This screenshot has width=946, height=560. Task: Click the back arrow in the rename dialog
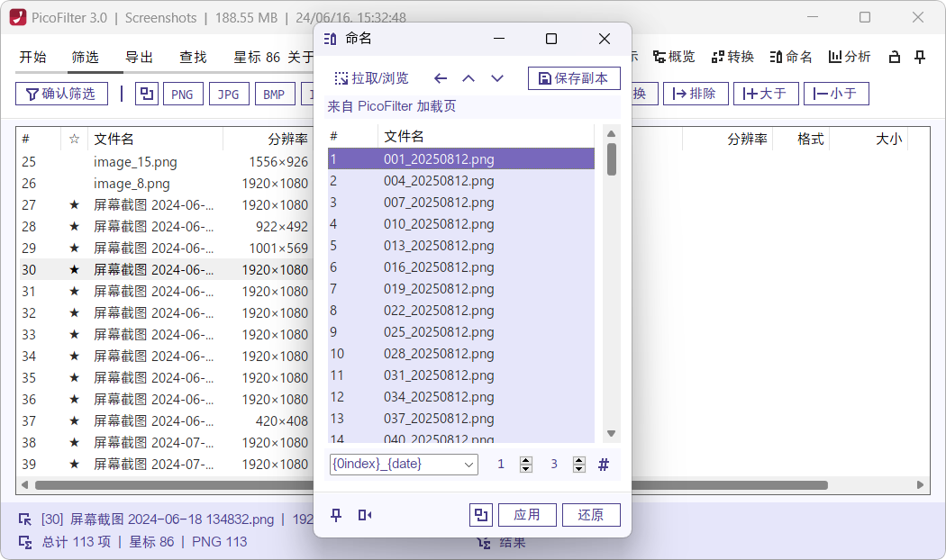pyautogui.click(x=441, y=78)
